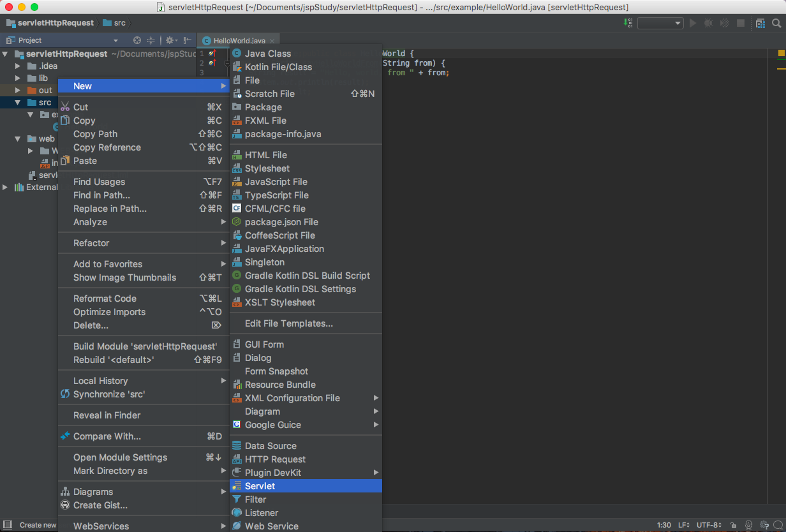This screenshot has height=532, width=786.
Task: Click the Build Project binary arrow icon
Action: (628, 23)
